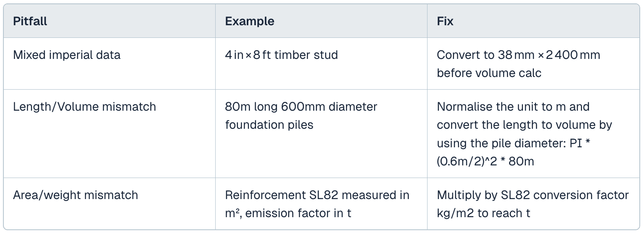
Task: Click the 'kg/m2 to reach t' line
Action: point(483,213)
